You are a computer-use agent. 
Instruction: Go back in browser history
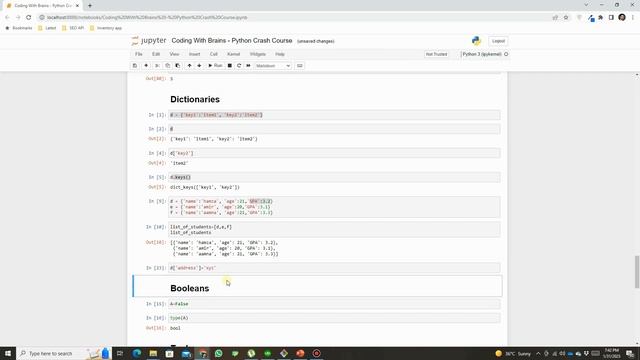pyautogui.click(x=7, y=18)
